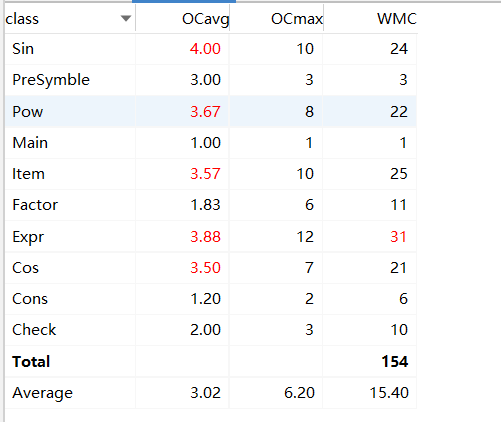Click Factor's WMC value 11
This screenshot has width=501, height=422.
point(399,205)
